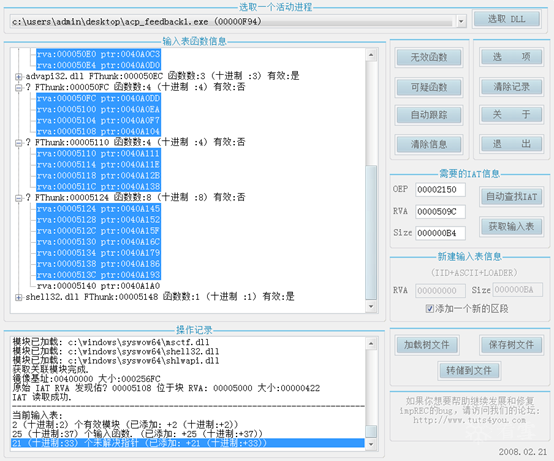Open the 关于 about button

click(x=511, y=114)
